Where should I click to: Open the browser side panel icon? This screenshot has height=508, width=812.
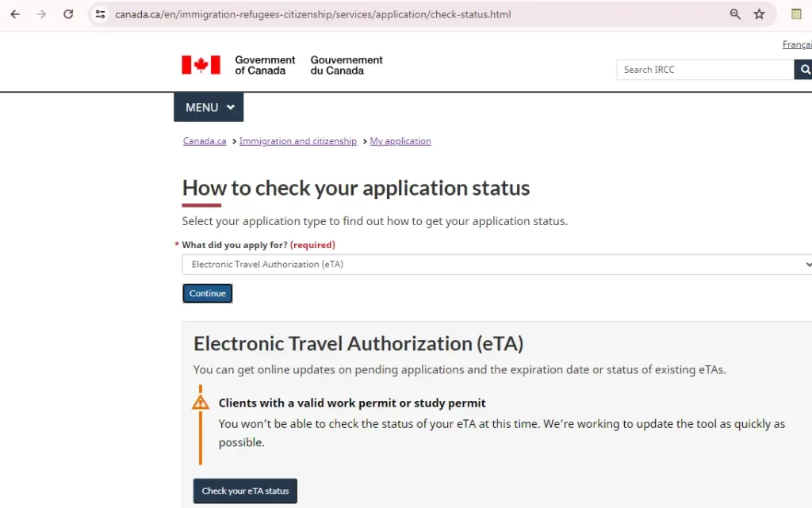point(796,13)
